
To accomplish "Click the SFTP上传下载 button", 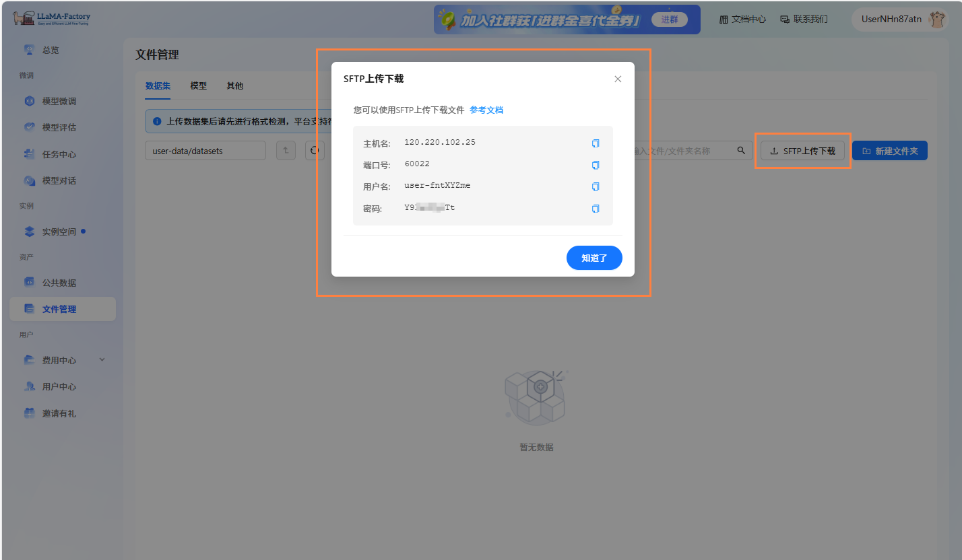I will [802, 151].
